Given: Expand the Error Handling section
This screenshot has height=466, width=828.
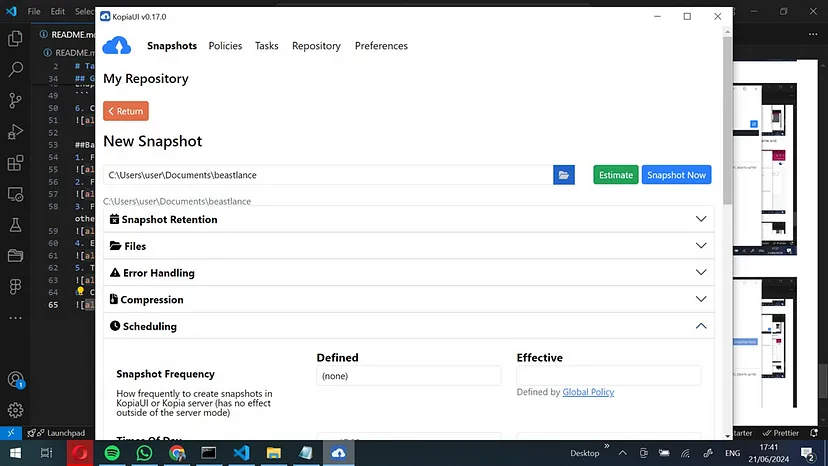Looking at the screenshot, I should coord(408,273).
